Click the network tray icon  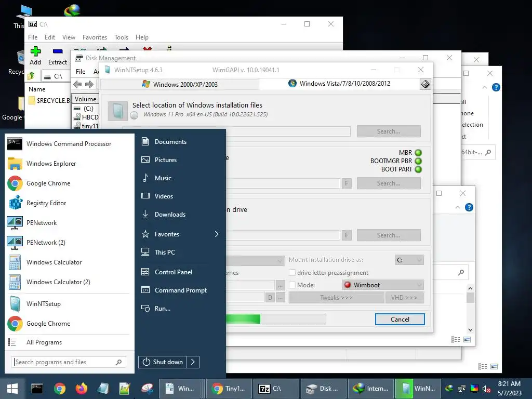point(462,389)
